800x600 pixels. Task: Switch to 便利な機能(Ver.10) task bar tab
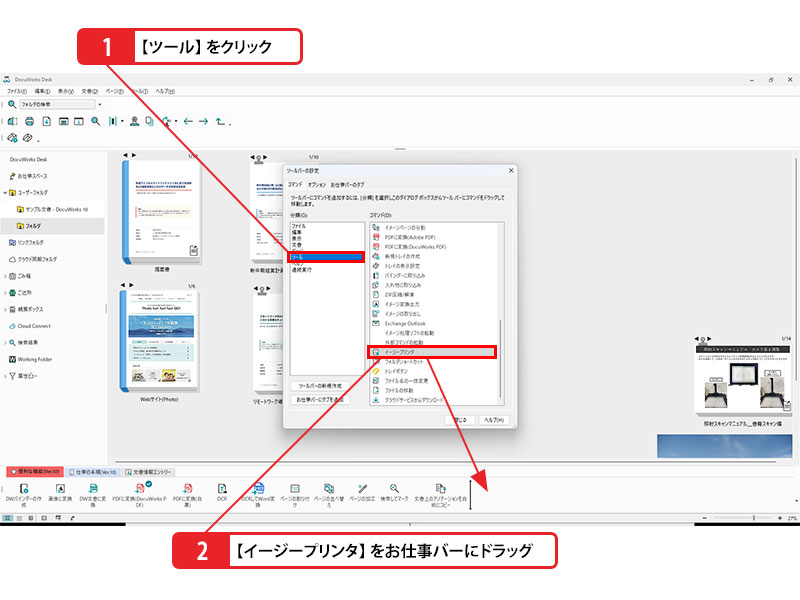[35, 471]
